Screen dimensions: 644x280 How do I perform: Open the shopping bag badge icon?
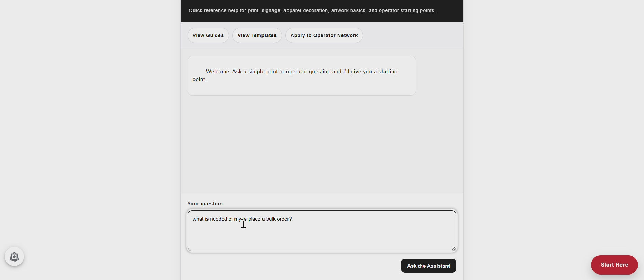point(14,256)
